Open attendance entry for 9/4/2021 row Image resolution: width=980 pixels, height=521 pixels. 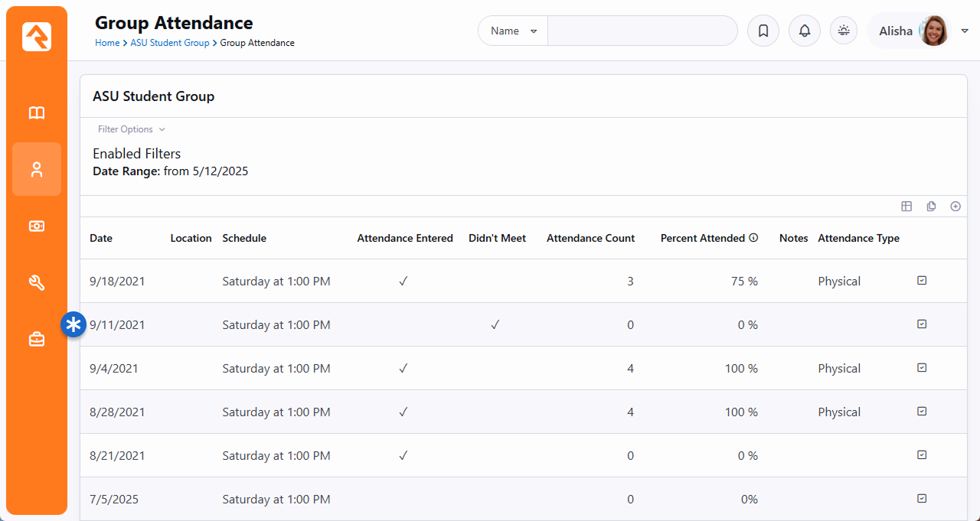[x=922, y=368]
